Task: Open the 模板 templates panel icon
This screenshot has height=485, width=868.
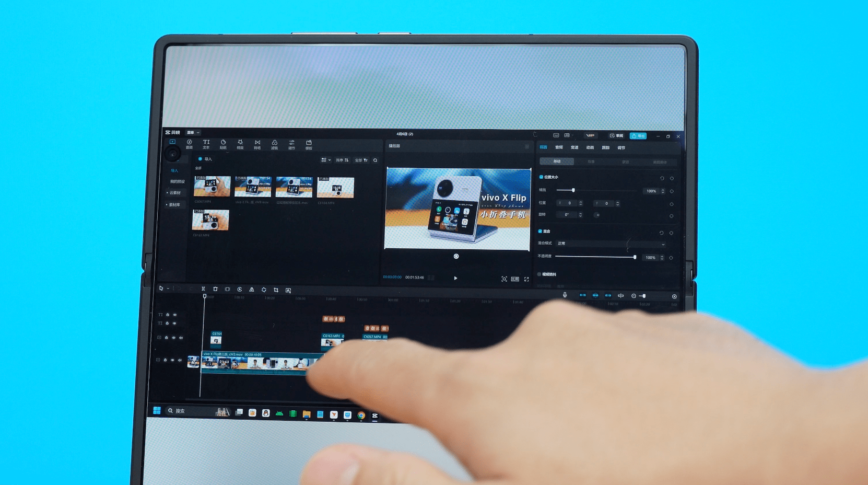Action: pyautogui.click(x=309, y=145)
